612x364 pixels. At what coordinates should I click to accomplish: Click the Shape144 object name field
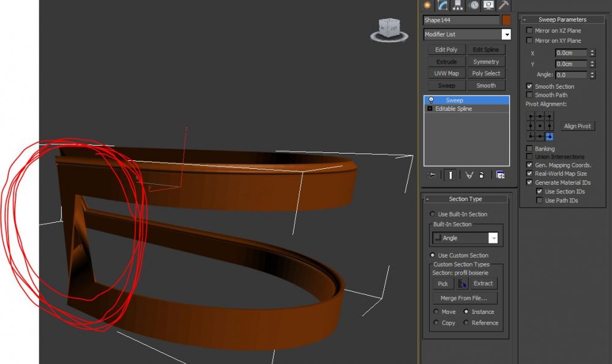pyautogui.click(x=461, y=20)
